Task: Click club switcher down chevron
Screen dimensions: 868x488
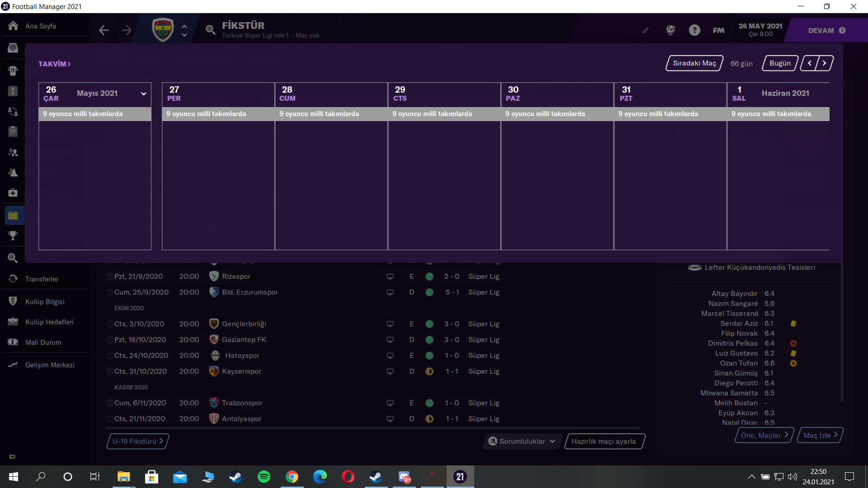Action: point(184,35)
